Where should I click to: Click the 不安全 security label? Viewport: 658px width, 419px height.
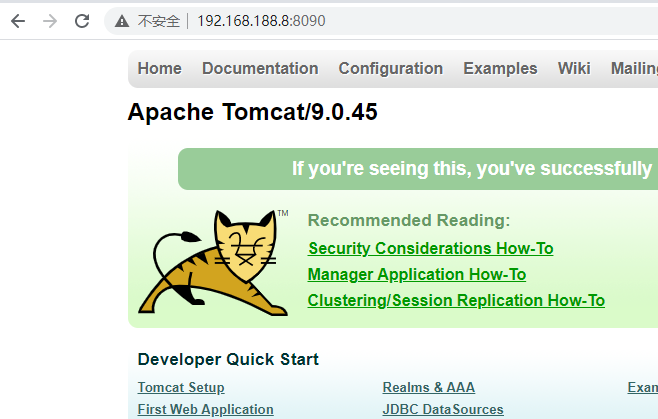pos(159,21)
